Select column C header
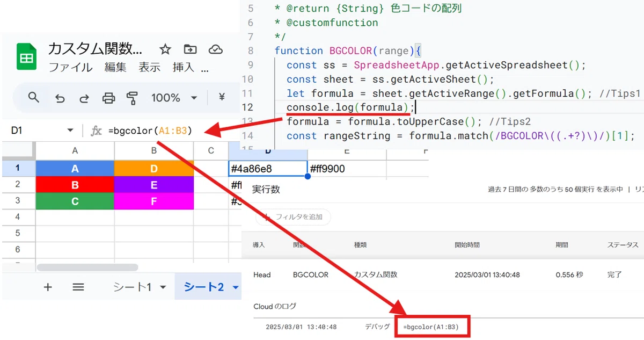The height and width of the screenshot is (340, 644). pyautogui.click(x=211, y=151)
